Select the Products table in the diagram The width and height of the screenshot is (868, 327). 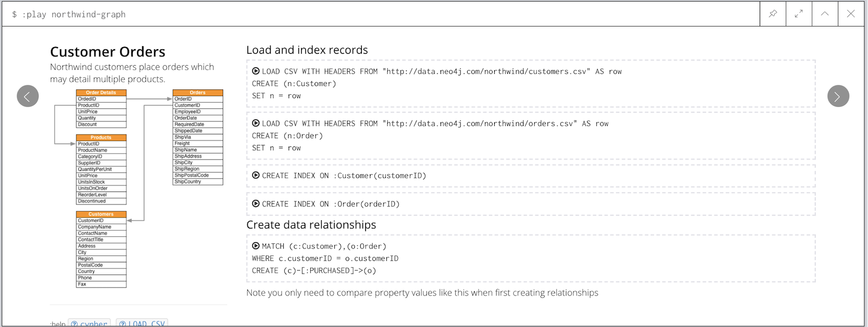101,169
